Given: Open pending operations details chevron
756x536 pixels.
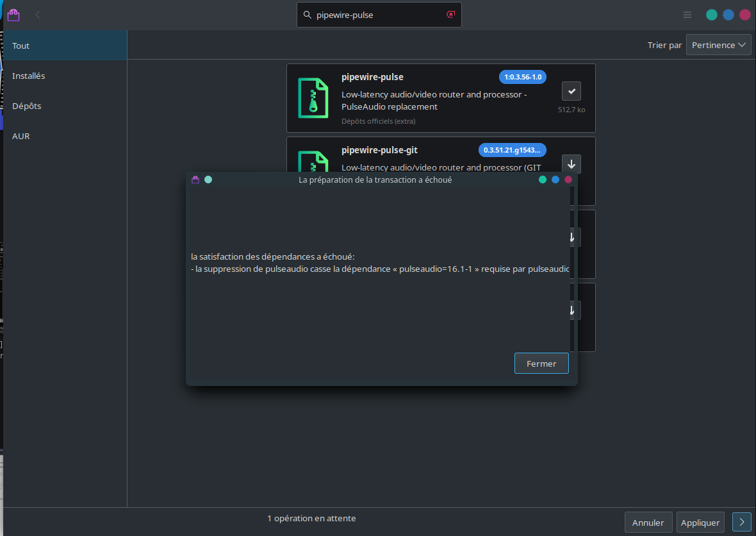Looking at the screenshot, I should coord(741,522).
